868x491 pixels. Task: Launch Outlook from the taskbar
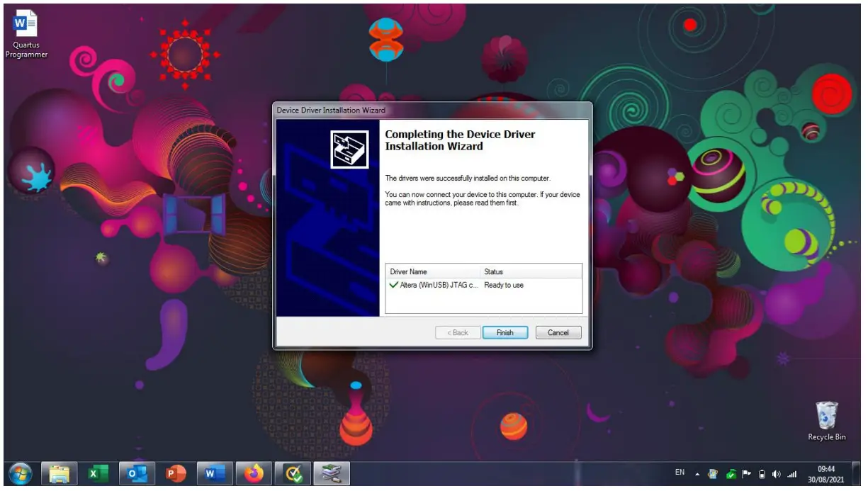pyautogui.click(x=137, y=473)
